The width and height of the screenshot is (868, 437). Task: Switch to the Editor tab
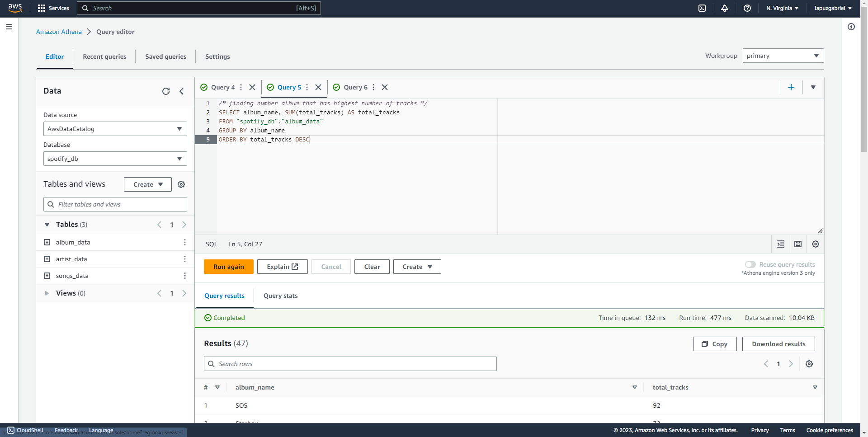coord(55,56)
